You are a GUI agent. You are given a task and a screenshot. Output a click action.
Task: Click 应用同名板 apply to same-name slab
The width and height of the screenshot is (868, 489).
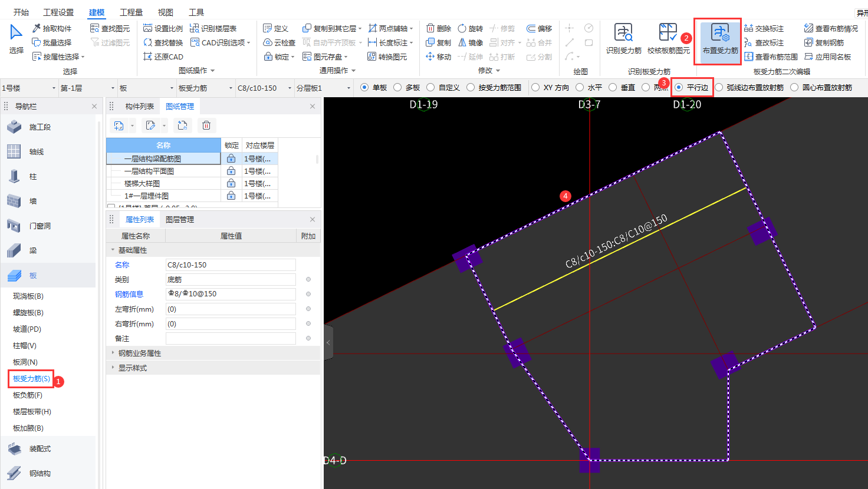coord(828,57)
